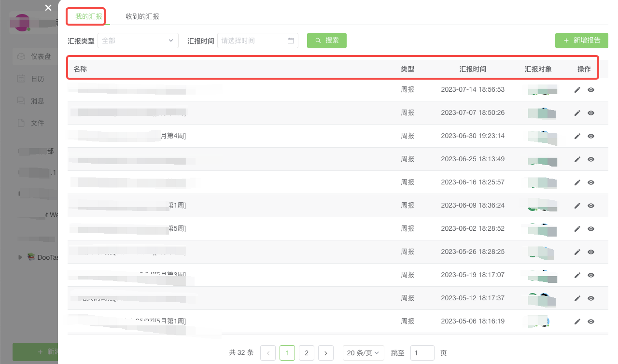Click the green 搜索 button
This screenshot has height=364, width=618.
[326, 41]
